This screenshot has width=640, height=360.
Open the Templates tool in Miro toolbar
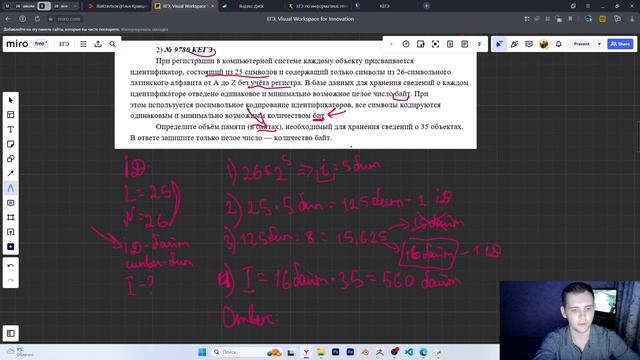click(x=11, y=115)
